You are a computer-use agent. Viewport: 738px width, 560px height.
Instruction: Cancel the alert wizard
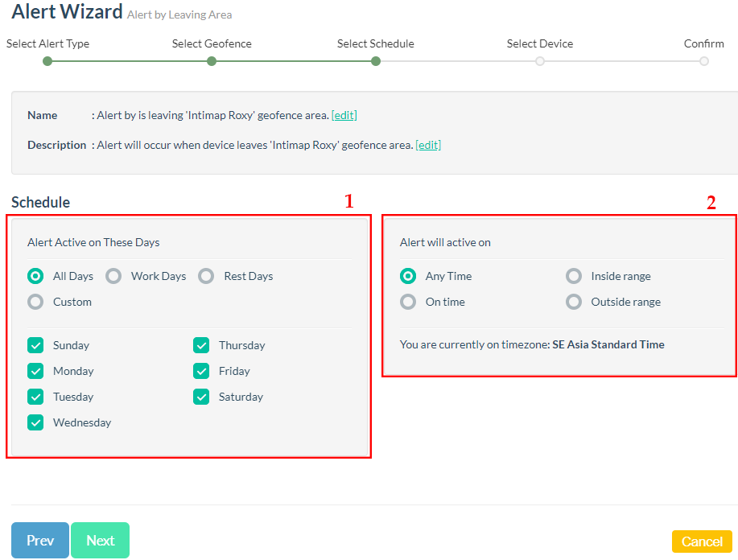702,541
